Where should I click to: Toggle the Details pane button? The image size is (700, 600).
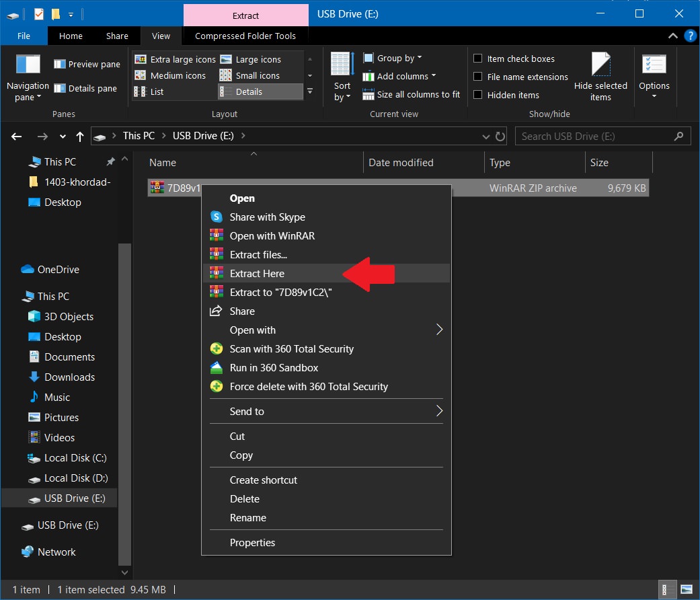point(85,88)
